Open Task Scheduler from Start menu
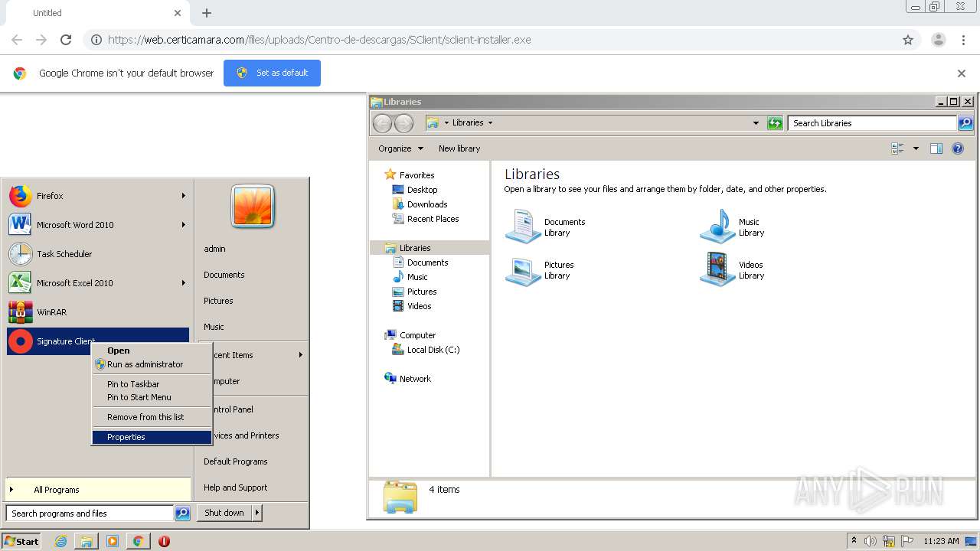980x551 pixels. pyautogui.click(x=98, y=254)
